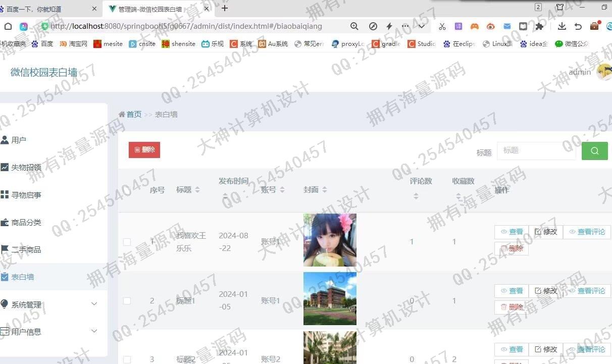
Task: Open a new browser tab
Action: (225, 8)
